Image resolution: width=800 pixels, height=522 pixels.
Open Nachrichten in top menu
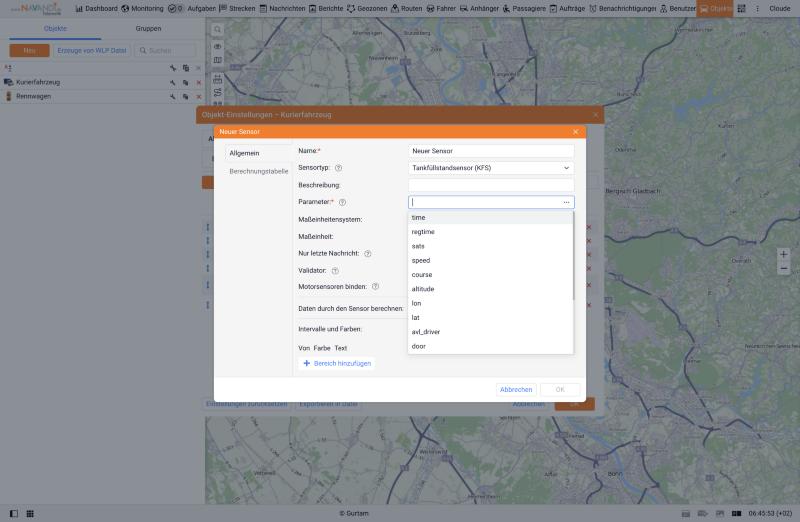282,9
